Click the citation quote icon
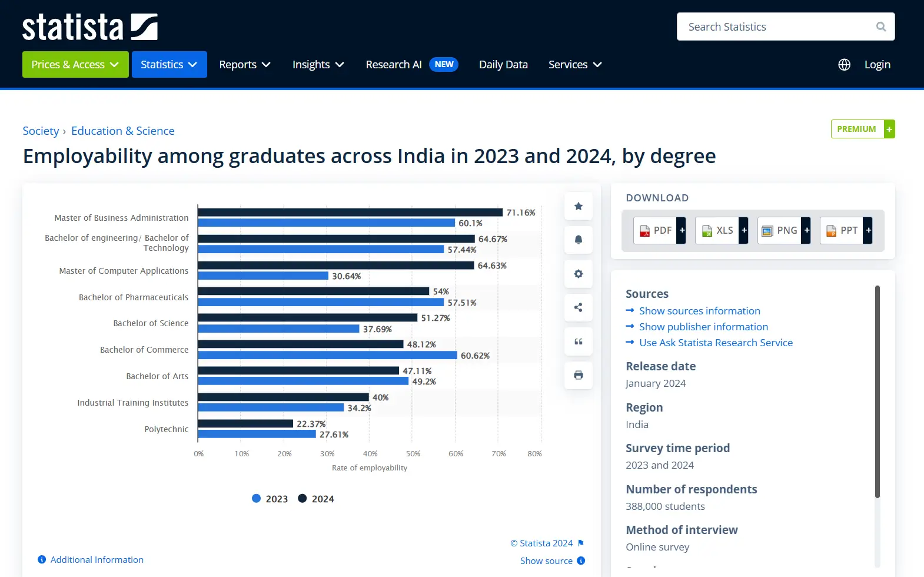The height and width of the screenshot is (577, 924). tap(579, 341)
